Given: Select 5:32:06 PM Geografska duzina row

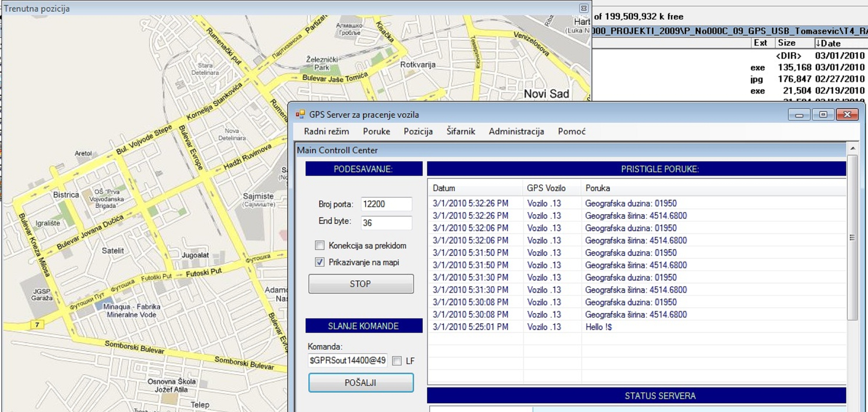Looking at the screenshot, I should [637, 228].
